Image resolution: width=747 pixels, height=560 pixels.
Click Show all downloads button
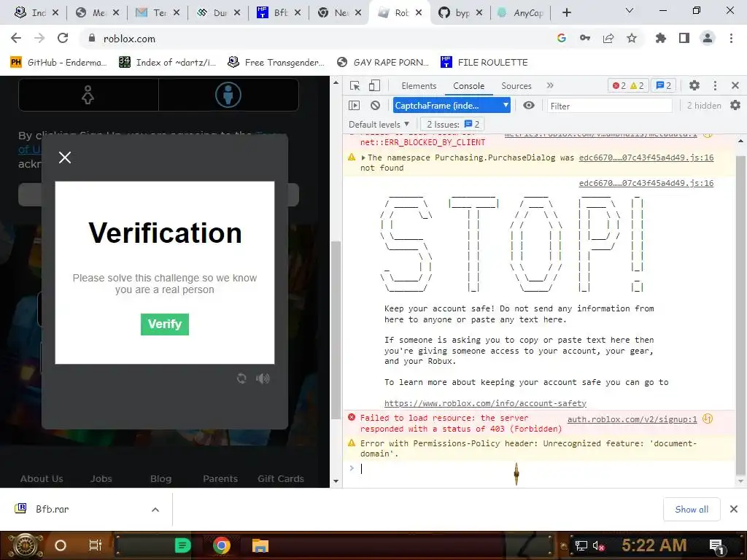[x=692, y=510]
